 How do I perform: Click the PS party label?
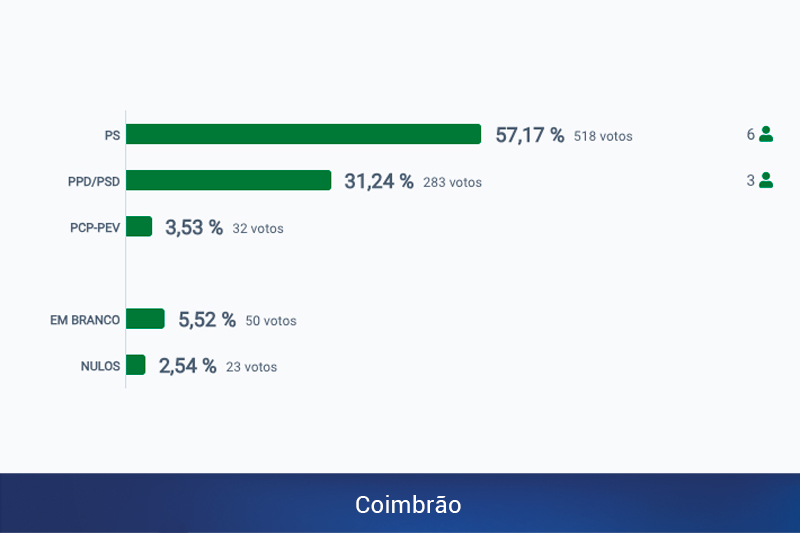tap(112, 135)
